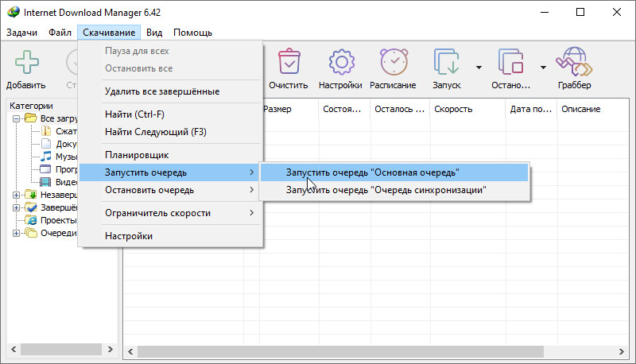Expand the Незавершённые tree node
Viewport: 636px width, 364px height.
(17, 195)
